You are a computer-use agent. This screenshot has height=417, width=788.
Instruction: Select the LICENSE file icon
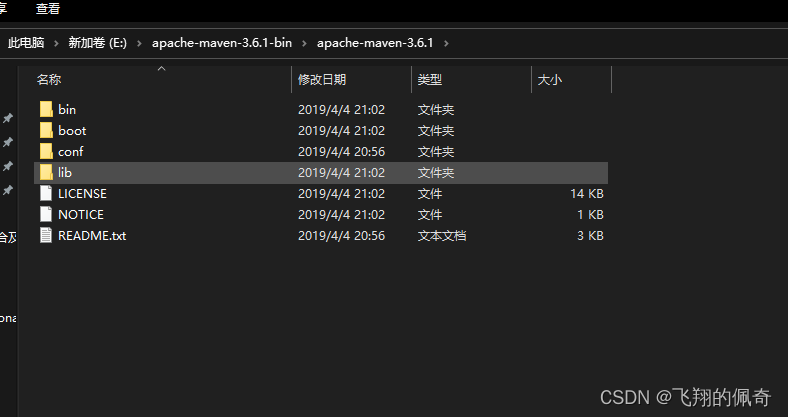[x=46, y=193]
